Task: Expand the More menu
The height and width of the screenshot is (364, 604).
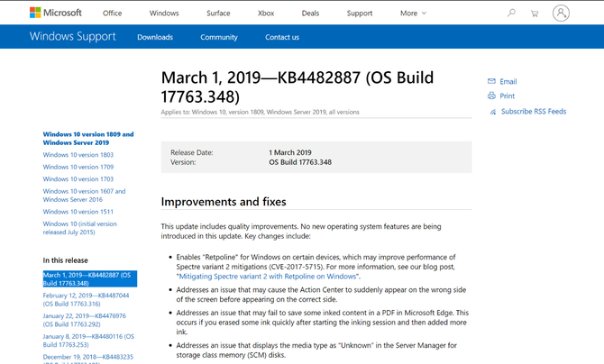Action: pos(413,14)
